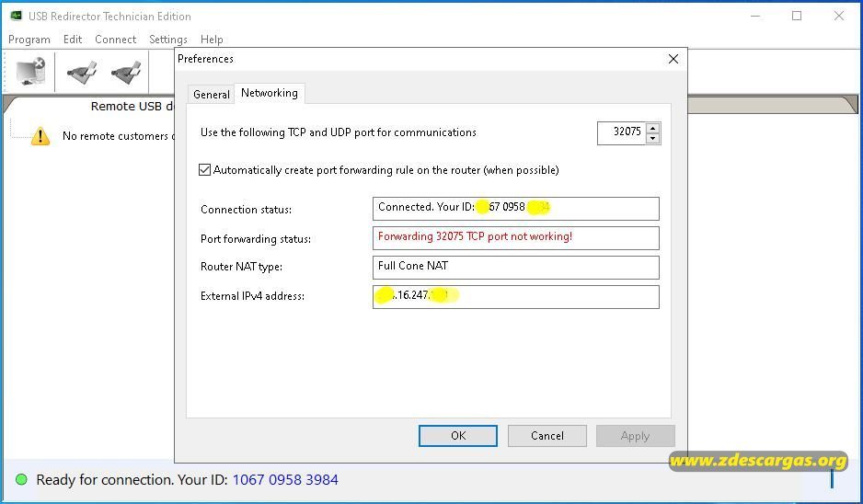Click the second USB plug toolbar icon
The width and height of the screenshot is (863, 504).
[x=126, y=72]
